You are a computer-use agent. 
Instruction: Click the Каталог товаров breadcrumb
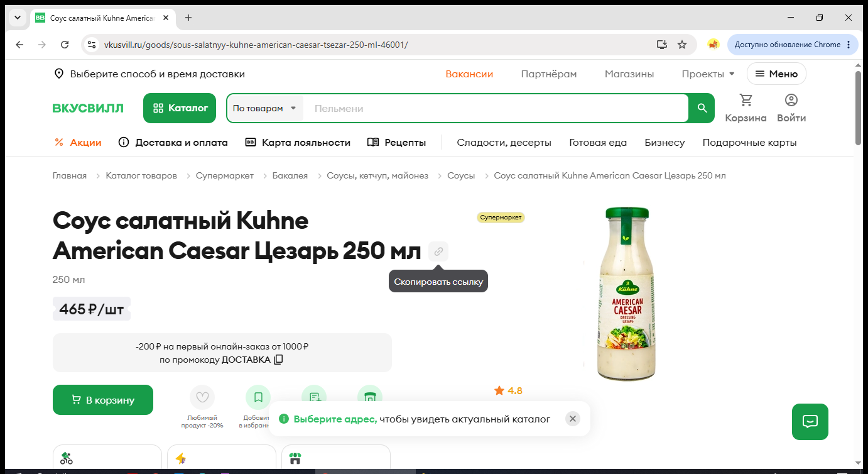point(141,176)
